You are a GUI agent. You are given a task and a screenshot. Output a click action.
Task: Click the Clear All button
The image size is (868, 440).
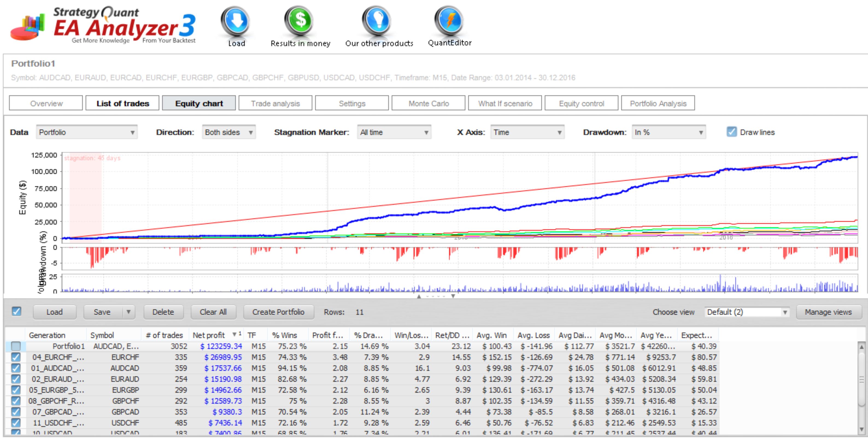point(213,312)
